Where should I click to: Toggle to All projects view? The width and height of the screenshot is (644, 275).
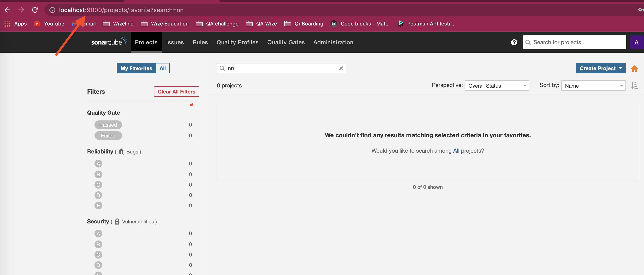tap(163, 68)
